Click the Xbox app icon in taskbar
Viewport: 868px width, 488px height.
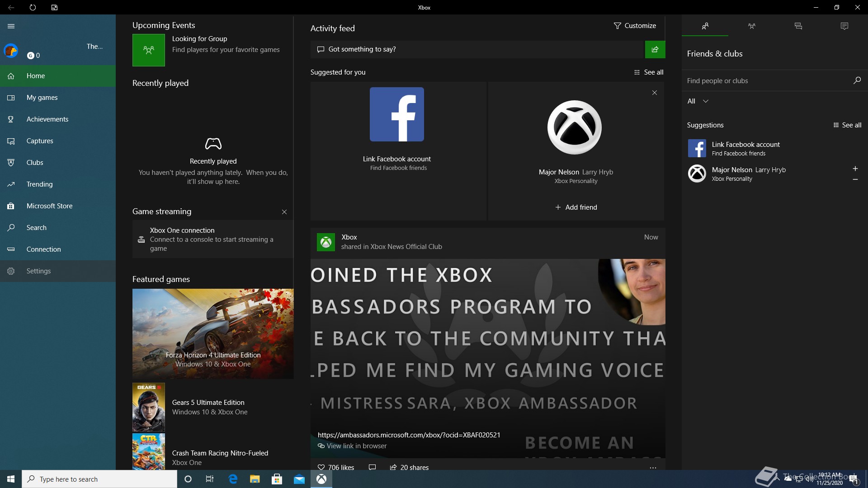pyautogui.click(x=321, y=479)
